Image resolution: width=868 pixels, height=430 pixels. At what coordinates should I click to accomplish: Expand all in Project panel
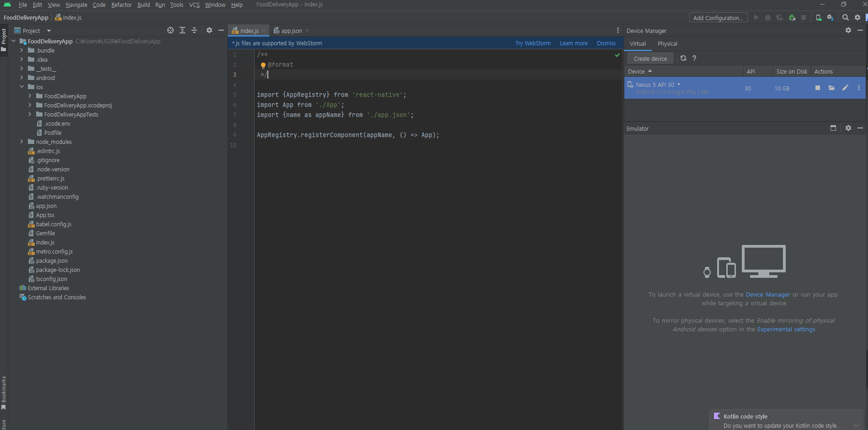(x=182, y=30)
